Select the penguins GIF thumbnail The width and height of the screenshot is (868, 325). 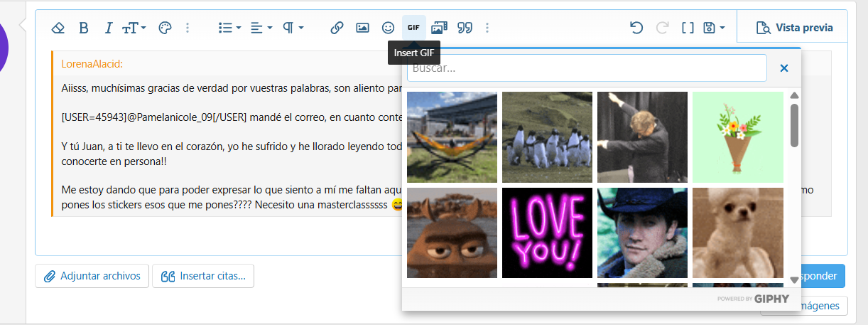click(547, 137)
